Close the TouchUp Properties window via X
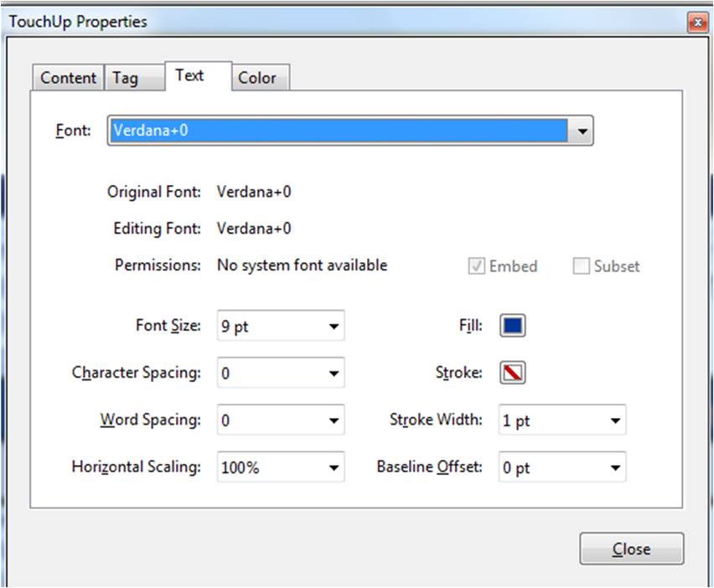The width and height of the screenshot is (714, 588). pyautogui.click(x=696, y=23)
